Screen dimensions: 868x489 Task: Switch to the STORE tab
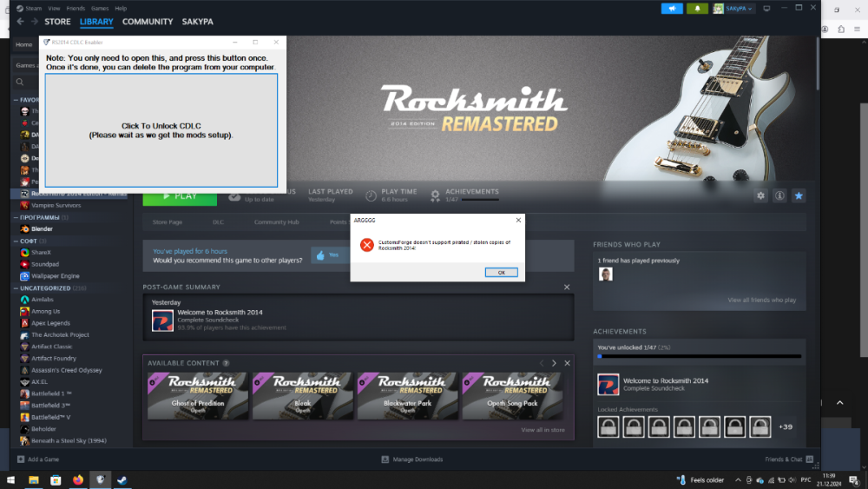[57, 22]
